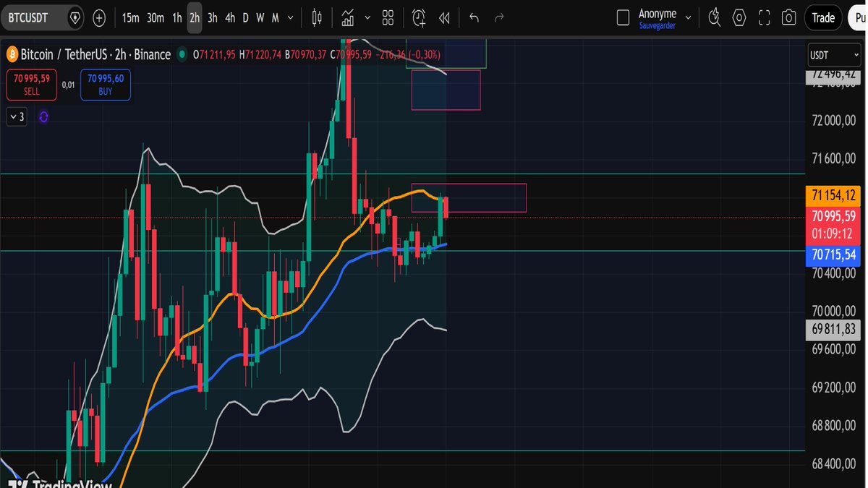Open the indicator templates grid icon
The width and height of the screenshot is (868, 488).
pyautogui.click(x=388, y=18)
